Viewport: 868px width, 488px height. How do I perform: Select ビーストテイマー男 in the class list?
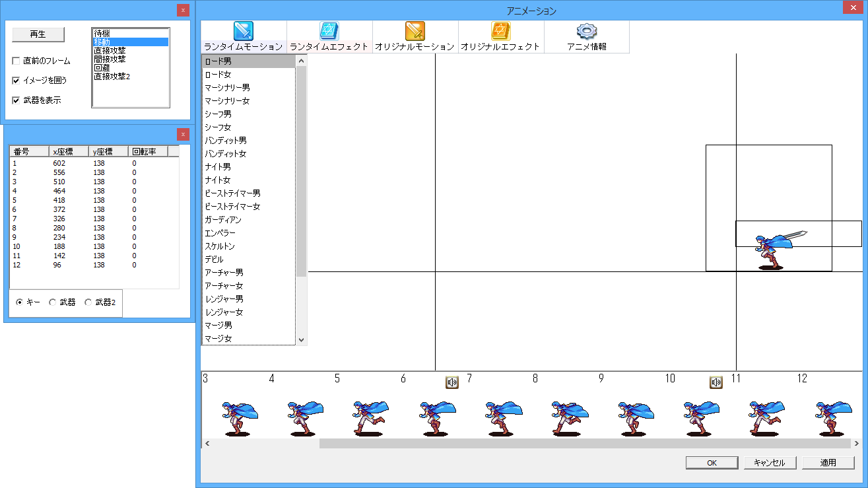coord(249,193)
